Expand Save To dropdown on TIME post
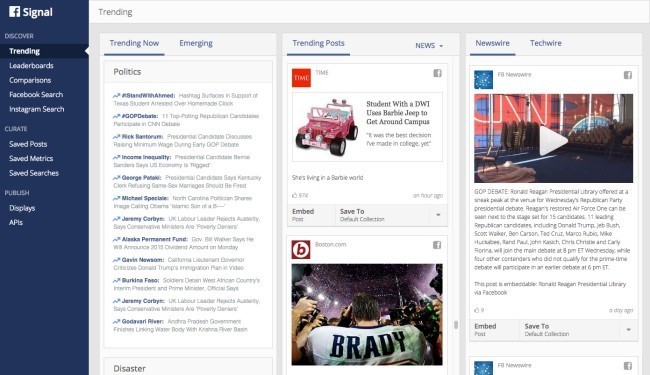 click(438, 215)
